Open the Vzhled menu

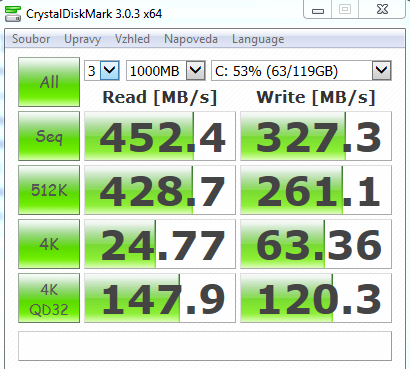tap(132, 39)
